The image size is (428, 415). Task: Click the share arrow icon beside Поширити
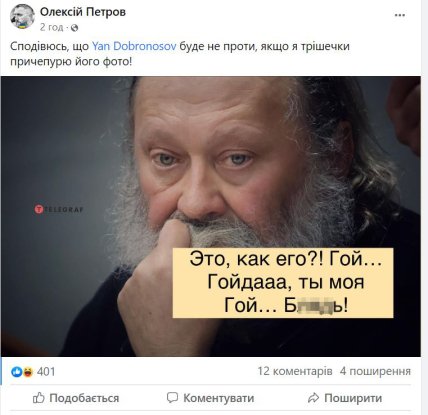pos(313,398)
